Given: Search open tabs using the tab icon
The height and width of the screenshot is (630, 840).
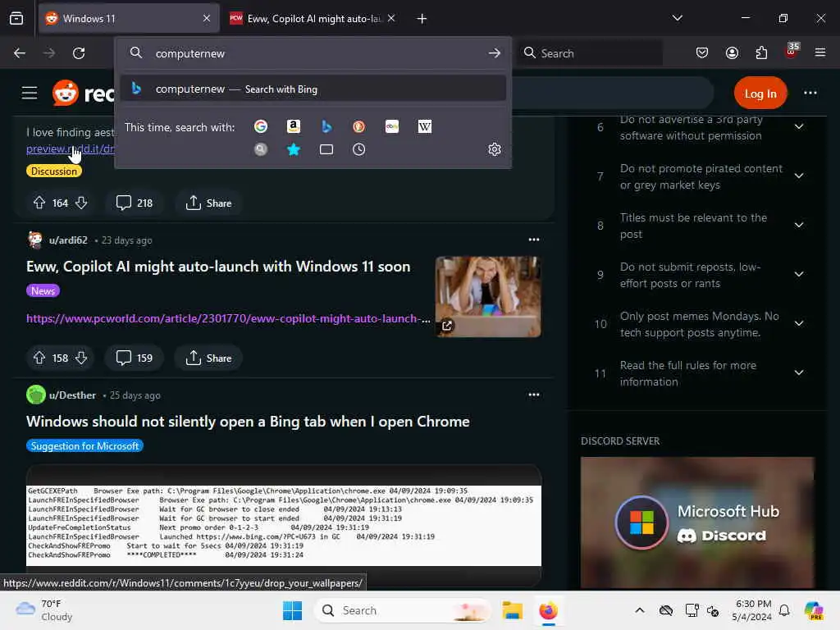Looking at the screenshot, I should pos(326,149).
